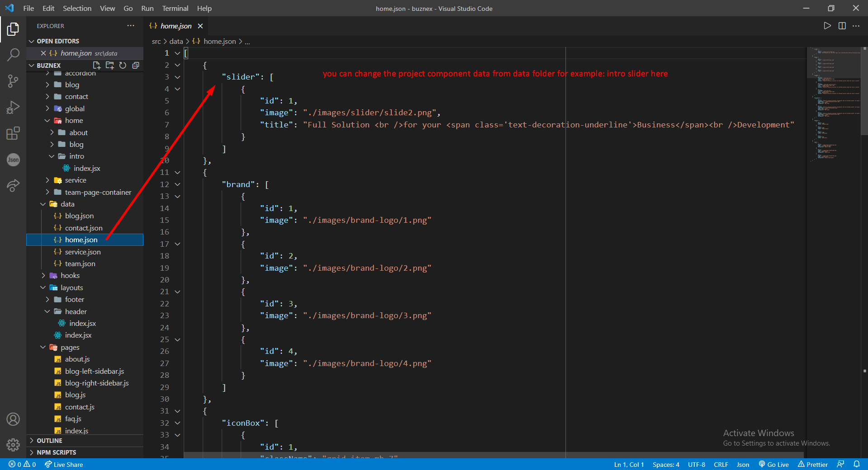Viewport: 868px width, 470px height.
Task: Click the src breadcrumb segment
Action: [x=157, y=42]
